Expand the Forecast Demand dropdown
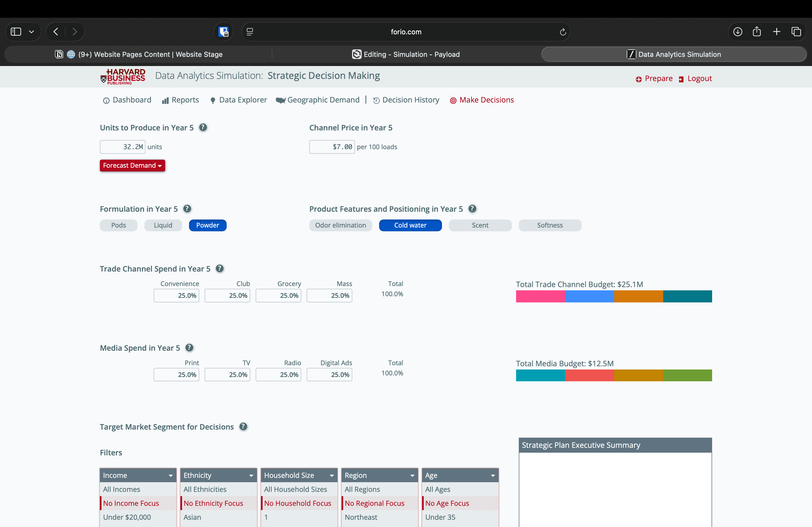The image size is (812, 527). coord(132,165)
